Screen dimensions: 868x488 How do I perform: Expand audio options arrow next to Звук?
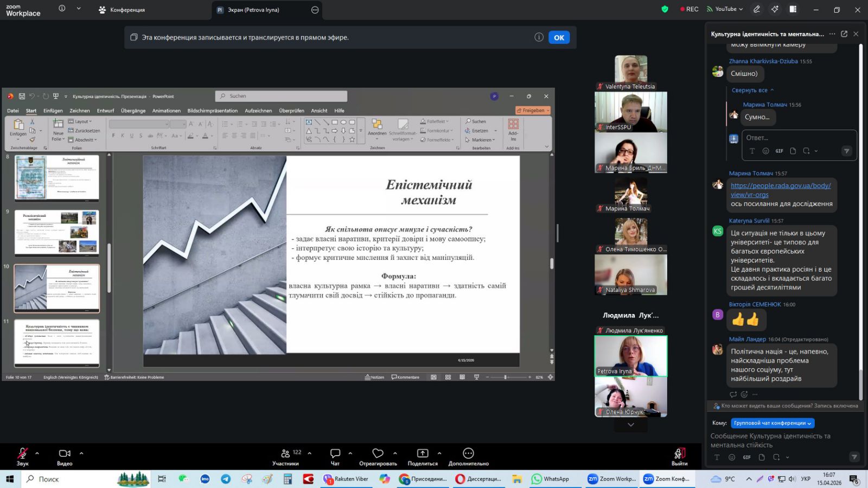pos(37,453)
